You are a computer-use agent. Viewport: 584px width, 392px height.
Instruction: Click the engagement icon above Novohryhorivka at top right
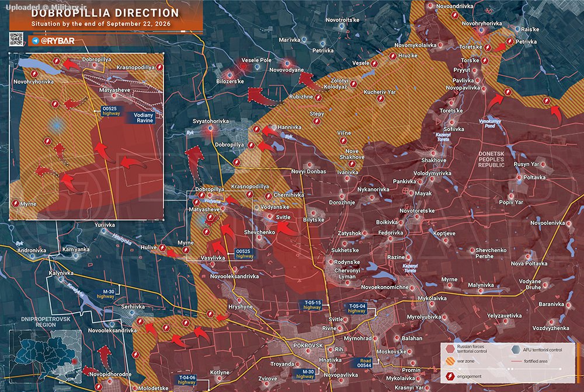(x=455, y=15)
